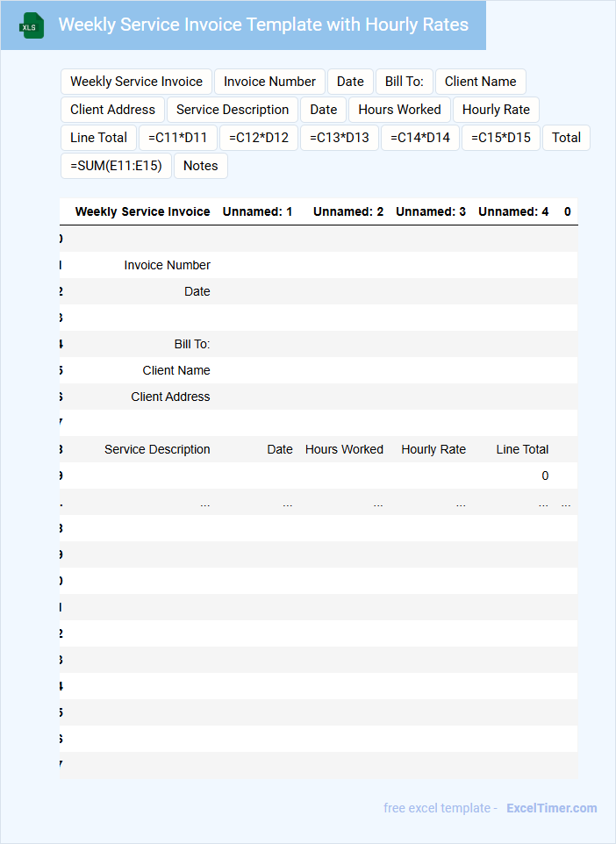The height and width of the screenshot is (844, 616).
Task: Click the Hours Worked table cell
Action: pos(344,449)
